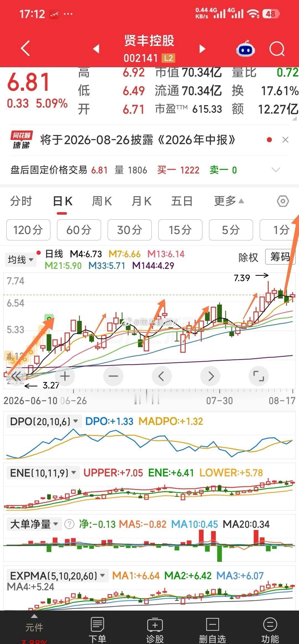
Task: Select the 60分 period button
Action: pos(79,230)
